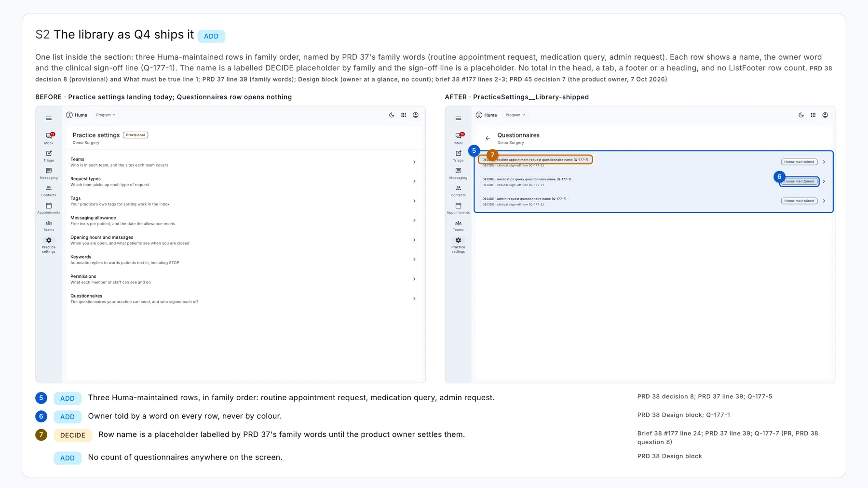
Task: Open Triage in the AFTER panel sidebar
Action: point(458,156)
